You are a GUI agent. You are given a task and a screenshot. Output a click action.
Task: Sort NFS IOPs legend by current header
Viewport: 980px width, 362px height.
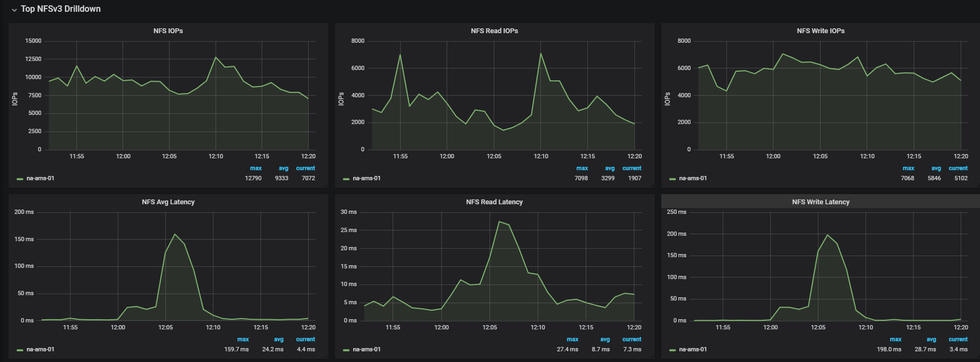[x=305, y=168]
